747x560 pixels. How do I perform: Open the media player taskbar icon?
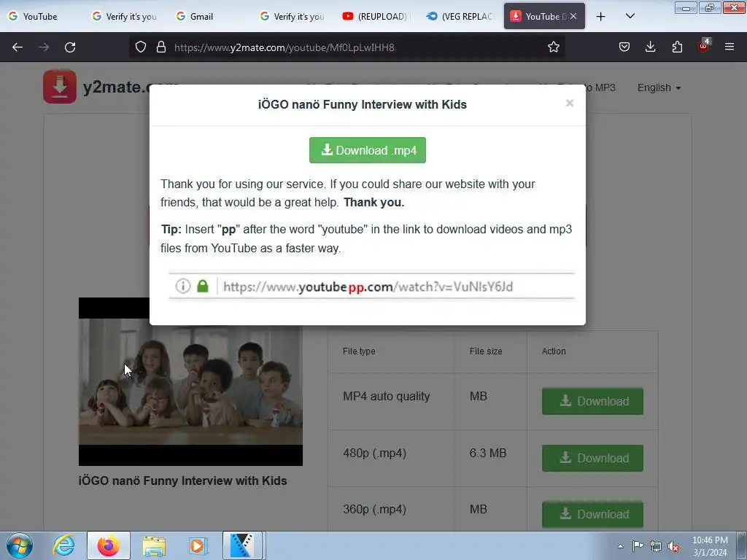tap(198, 545)
